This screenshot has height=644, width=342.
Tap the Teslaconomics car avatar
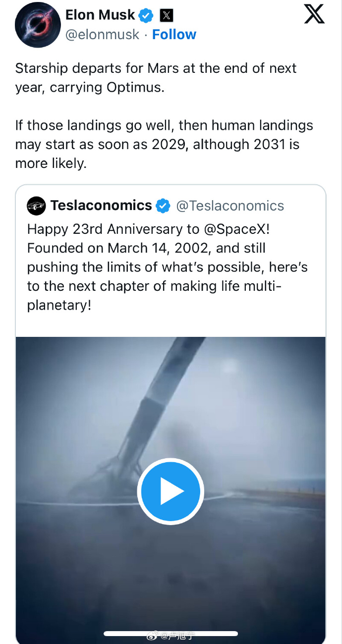[36, 206]
